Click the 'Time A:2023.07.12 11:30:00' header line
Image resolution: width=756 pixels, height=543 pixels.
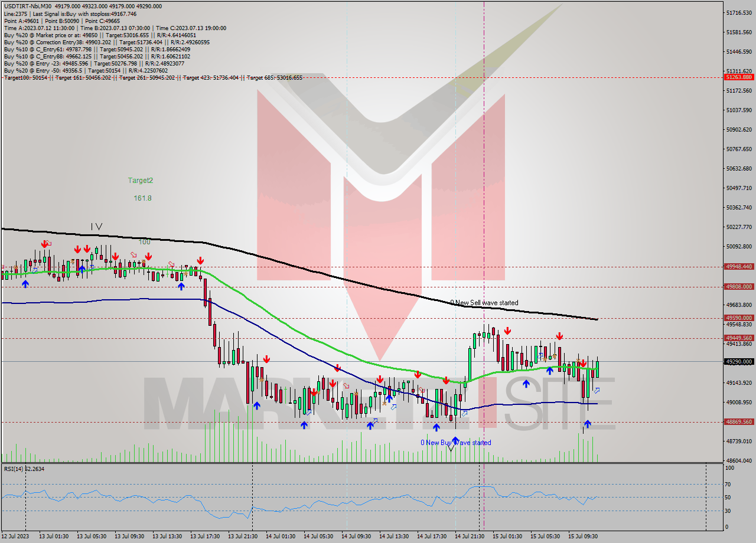tap(115, 28)
